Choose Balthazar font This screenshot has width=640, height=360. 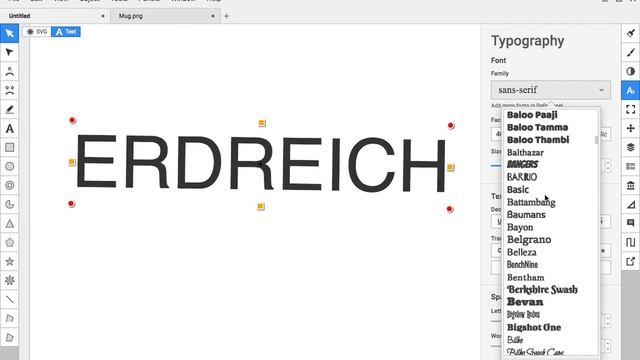coord(525,153)
